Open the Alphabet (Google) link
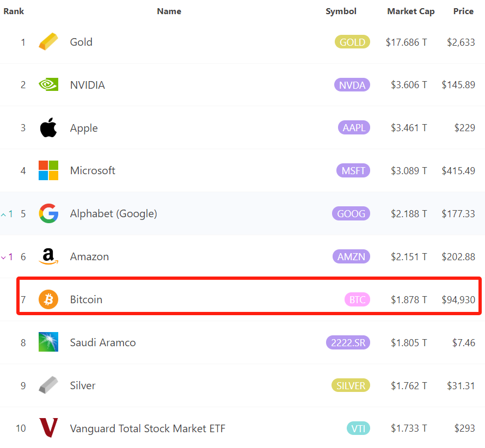Viewport: 485px width, 448px height. point(114,214)
